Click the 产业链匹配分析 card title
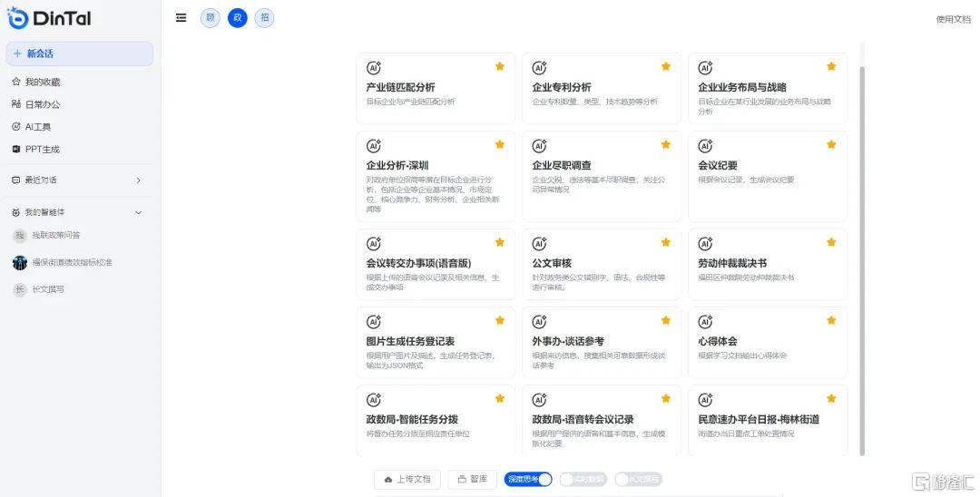Screen dimensions: 980x497 401,87
